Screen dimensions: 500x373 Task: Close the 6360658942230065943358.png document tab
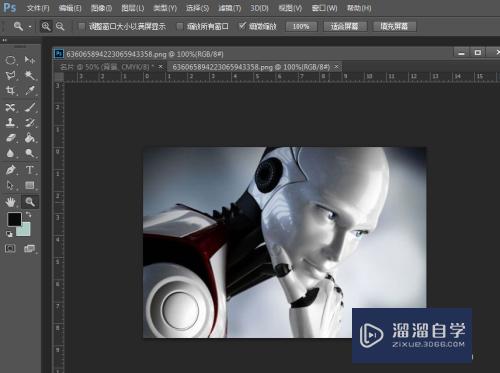point(337,67)
